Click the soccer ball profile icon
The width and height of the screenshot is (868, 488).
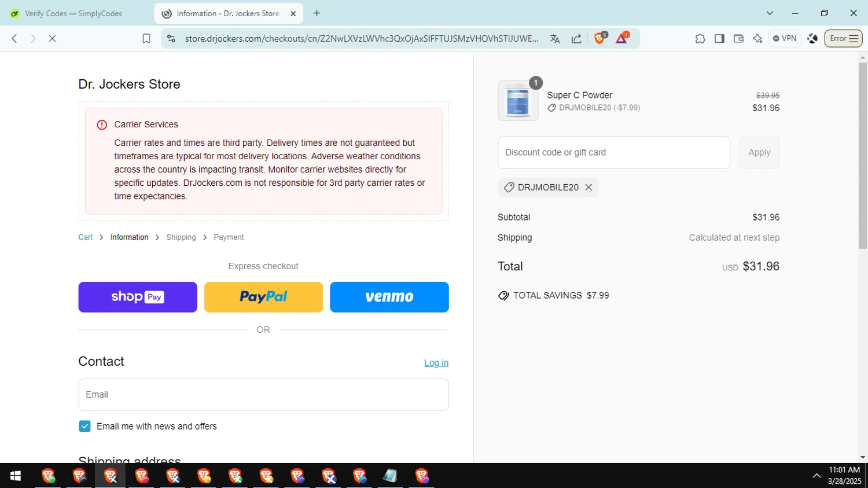coord(812,38)
